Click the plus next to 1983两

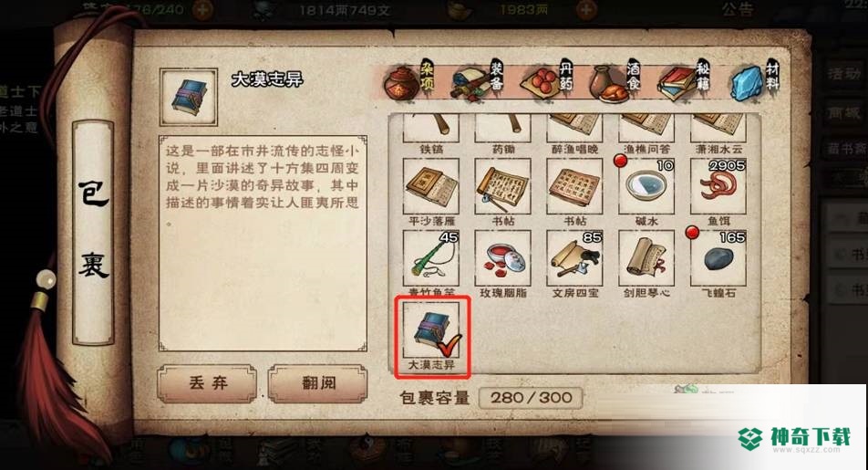587,9
